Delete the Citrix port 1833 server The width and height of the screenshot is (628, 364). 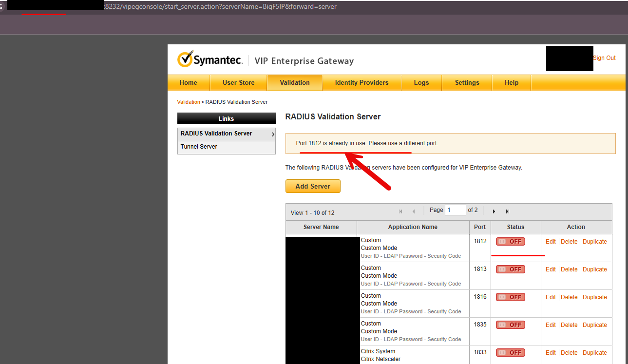click(x=569, y=353)
